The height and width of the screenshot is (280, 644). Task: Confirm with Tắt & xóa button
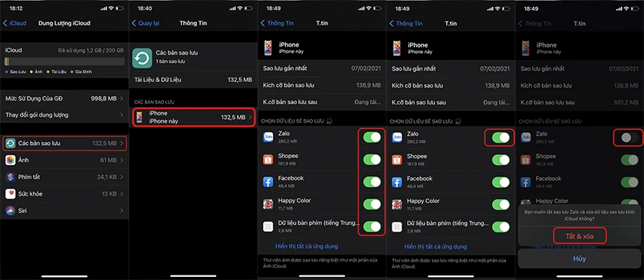click(580, 236)
